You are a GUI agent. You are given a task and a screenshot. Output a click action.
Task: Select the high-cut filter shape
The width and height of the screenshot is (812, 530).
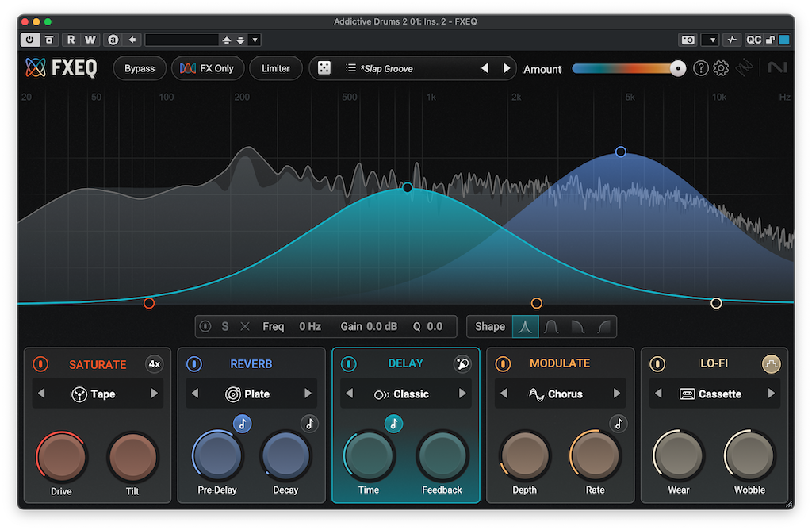pos(577,326)
